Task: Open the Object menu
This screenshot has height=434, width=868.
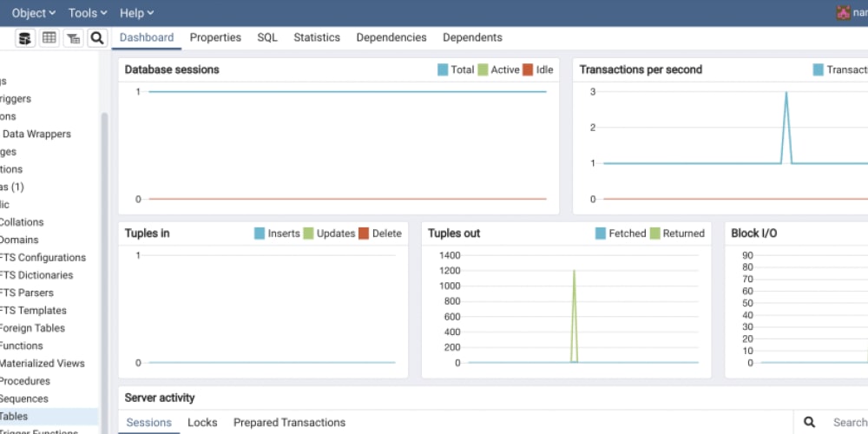Action: click(34, 13)
